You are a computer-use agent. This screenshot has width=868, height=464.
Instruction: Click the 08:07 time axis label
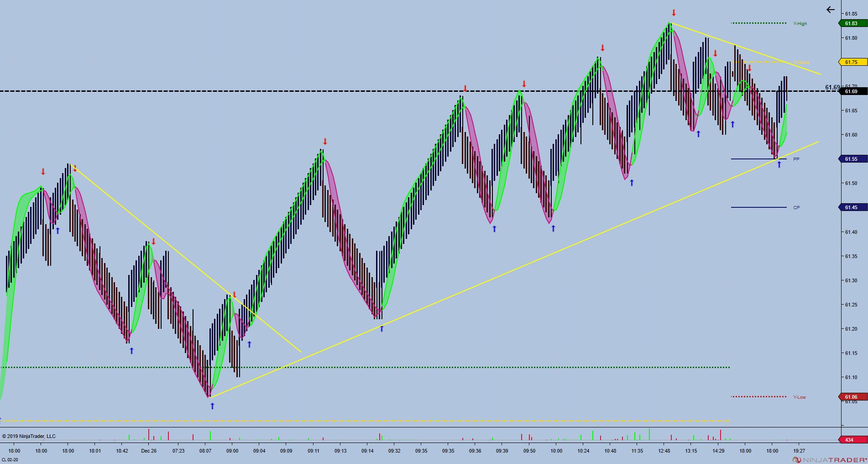tap(205, 451)
